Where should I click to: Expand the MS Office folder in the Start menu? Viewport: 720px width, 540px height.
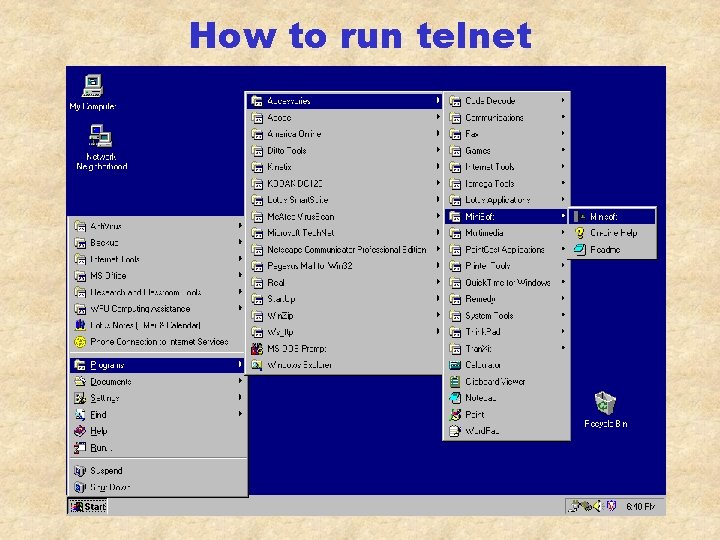coord(158,276)
